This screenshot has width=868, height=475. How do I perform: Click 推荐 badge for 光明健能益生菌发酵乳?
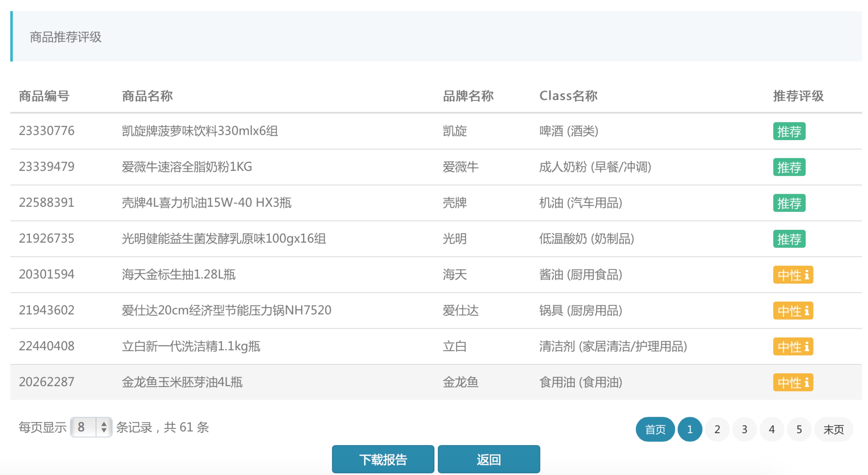pos(789,239)
